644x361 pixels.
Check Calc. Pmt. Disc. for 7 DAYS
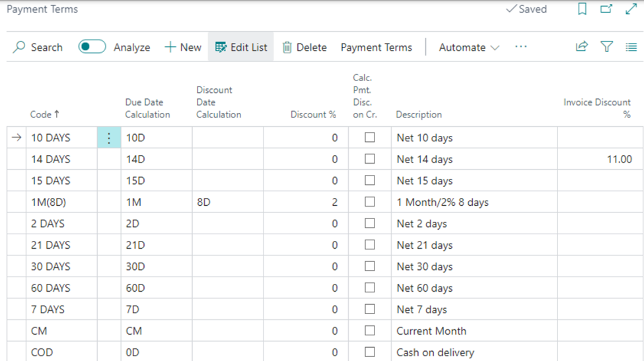[370, 309]
